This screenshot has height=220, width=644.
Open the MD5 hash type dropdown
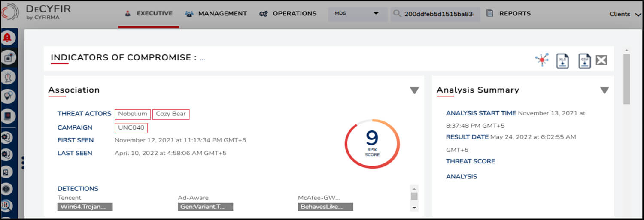[357, 14]
